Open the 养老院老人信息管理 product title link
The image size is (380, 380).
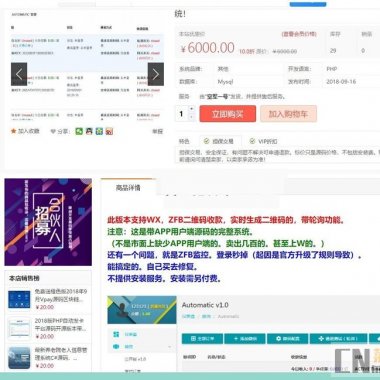[x=61, y=354]
